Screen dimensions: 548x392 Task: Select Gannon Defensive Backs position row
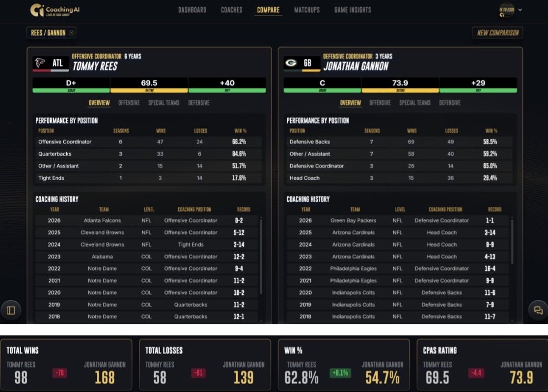[400, 142]
